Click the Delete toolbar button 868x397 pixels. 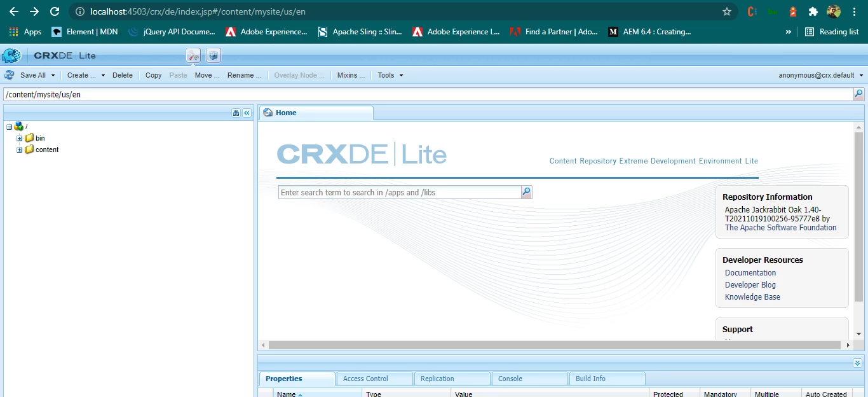pos(123,75)
